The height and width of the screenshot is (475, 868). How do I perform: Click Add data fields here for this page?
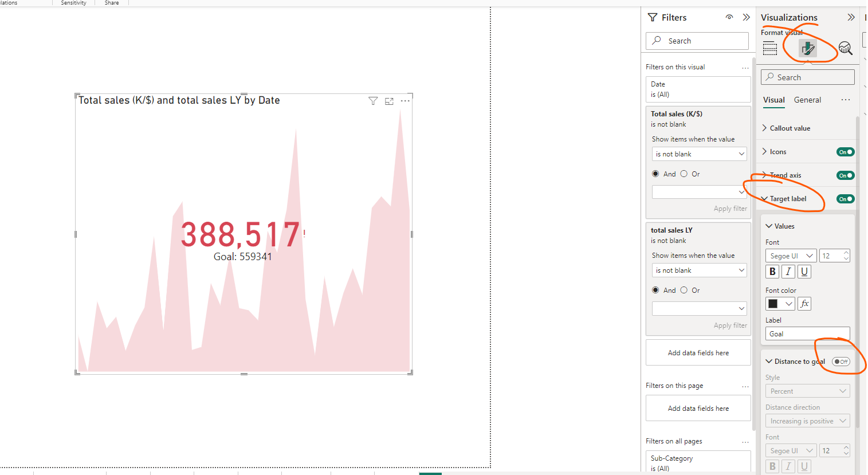point(698,409)
